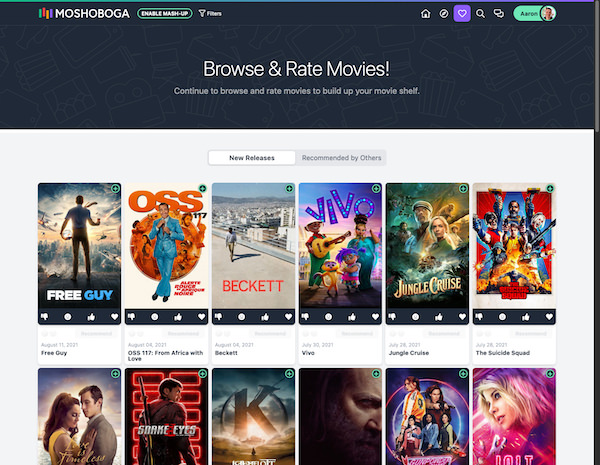Open the Jungle Cruise poster
Viewport: 600px width, 465px height.
tap(427, 246)
